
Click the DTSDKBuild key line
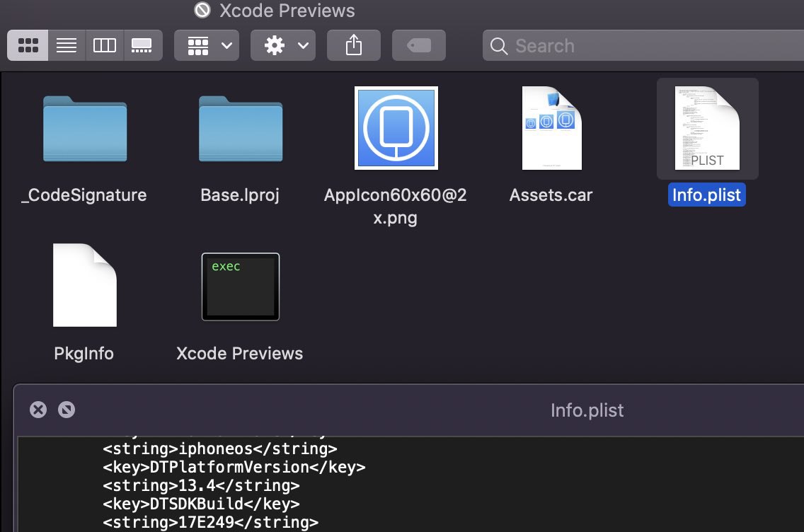coord(201,504)
